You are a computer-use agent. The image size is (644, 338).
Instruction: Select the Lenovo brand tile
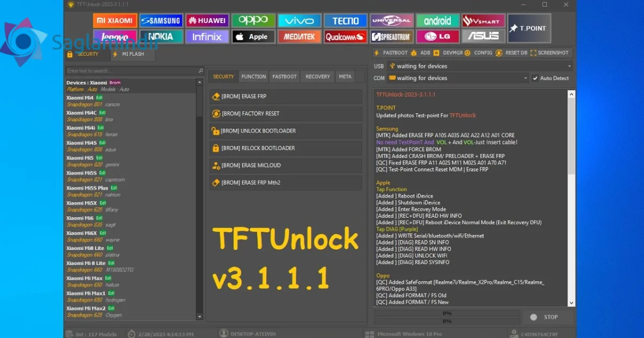[114, 36]
